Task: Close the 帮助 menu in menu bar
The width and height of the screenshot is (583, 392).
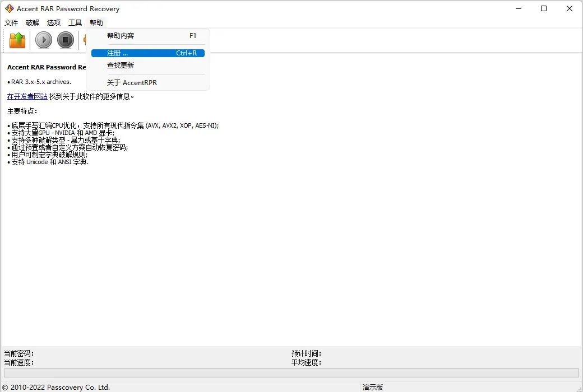Action: 96,22
